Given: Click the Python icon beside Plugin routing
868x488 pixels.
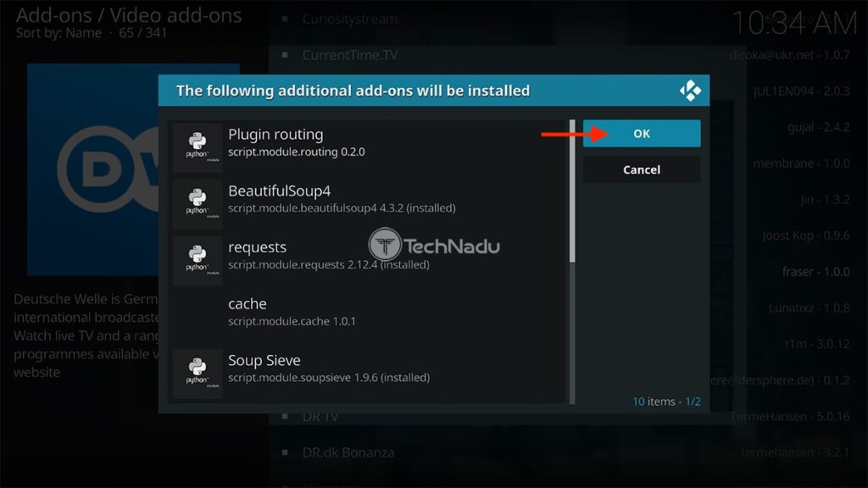Looking at the screenshot, I should tap(197, 147).
